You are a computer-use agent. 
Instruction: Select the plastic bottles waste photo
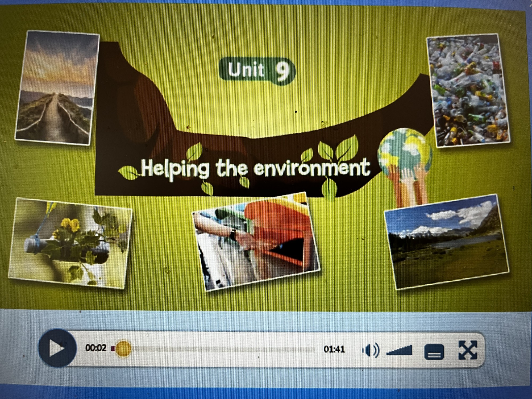469,91
